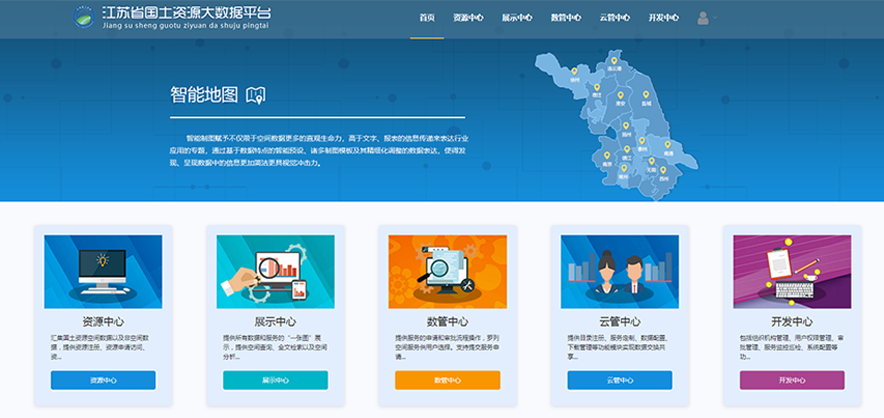Select the 连云港 location marker
The width and height of the screenshot is (884, 418).
[614, 62]
